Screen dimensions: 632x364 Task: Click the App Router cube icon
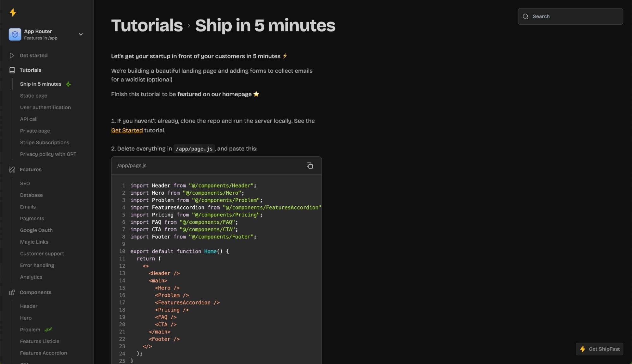(15, 34)
